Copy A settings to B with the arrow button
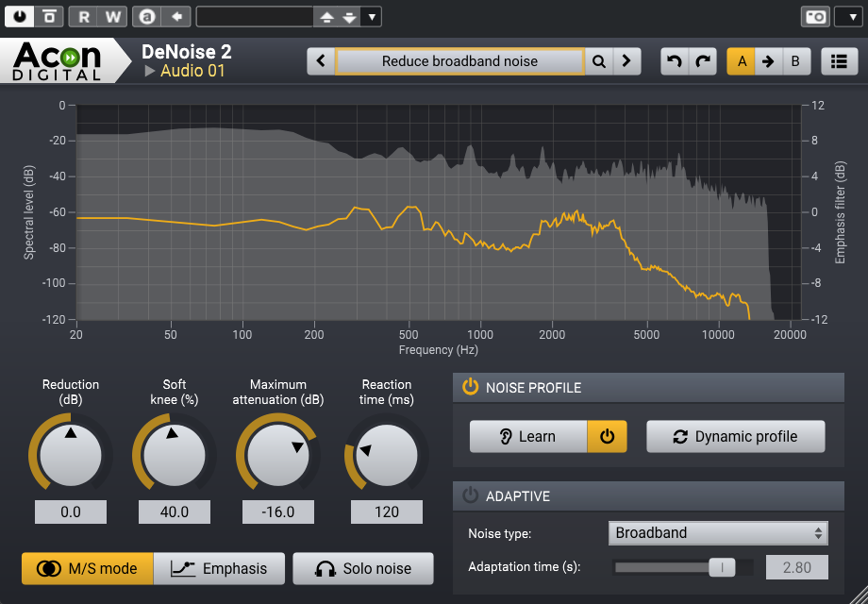The width and height of the screenshot is (868, 604). [x=768, y=61]
